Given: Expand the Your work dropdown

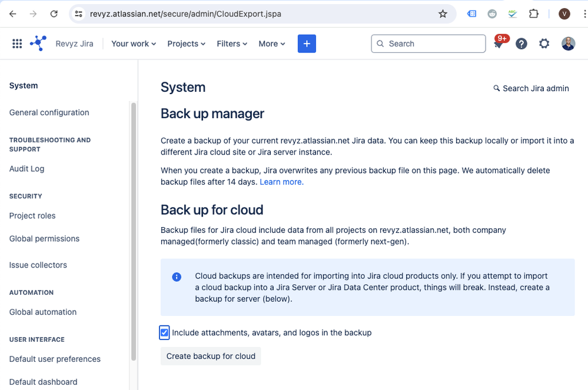Looking at the screenshot, I should [x=134, y=44].
